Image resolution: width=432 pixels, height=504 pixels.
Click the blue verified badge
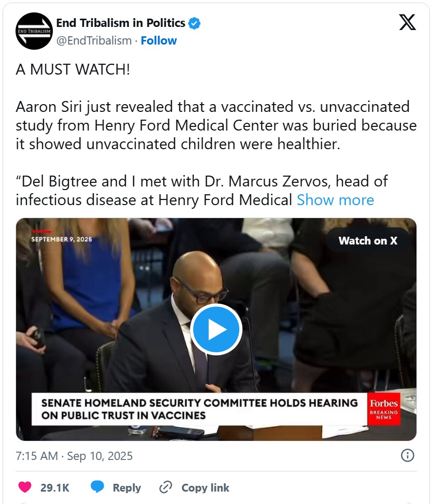point(195,23)
